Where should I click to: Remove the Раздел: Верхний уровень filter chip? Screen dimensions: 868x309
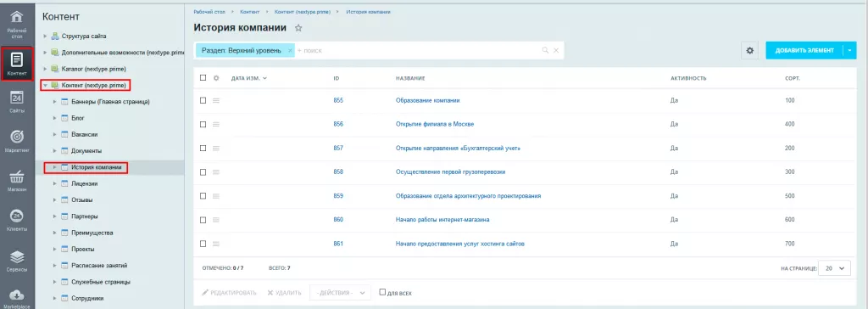tap(290, 50)
